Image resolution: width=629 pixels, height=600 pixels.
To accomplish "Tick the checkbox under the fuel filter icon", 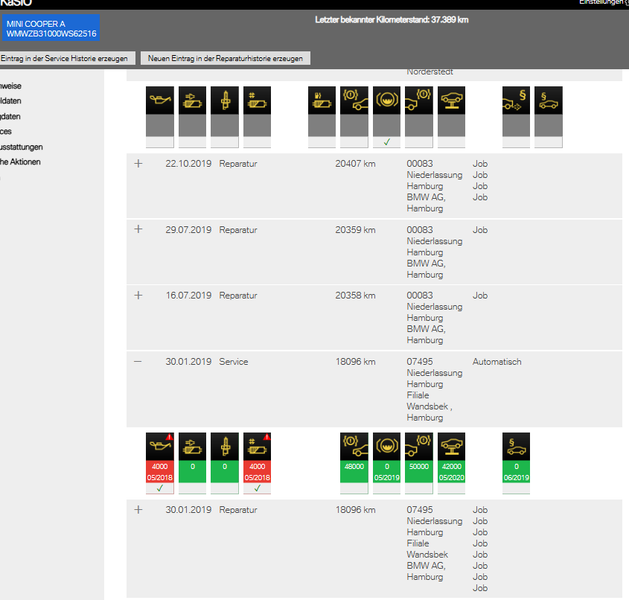I will coord(322,142).
